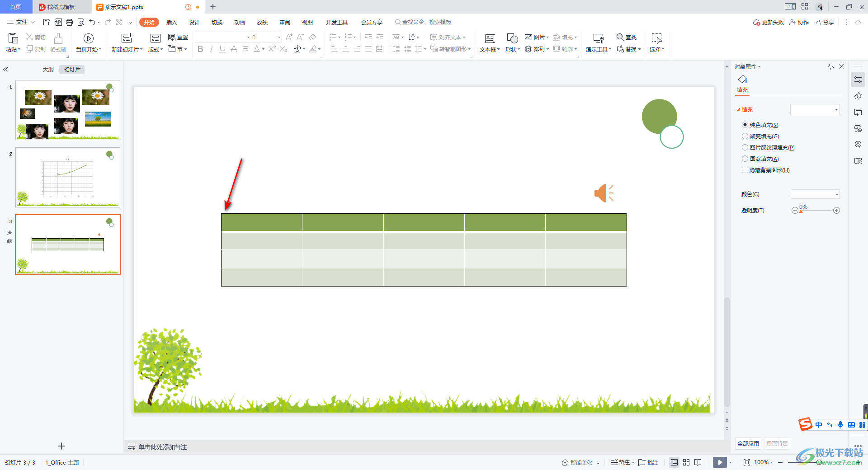Click the Select cursor icon

click(656, 38)
